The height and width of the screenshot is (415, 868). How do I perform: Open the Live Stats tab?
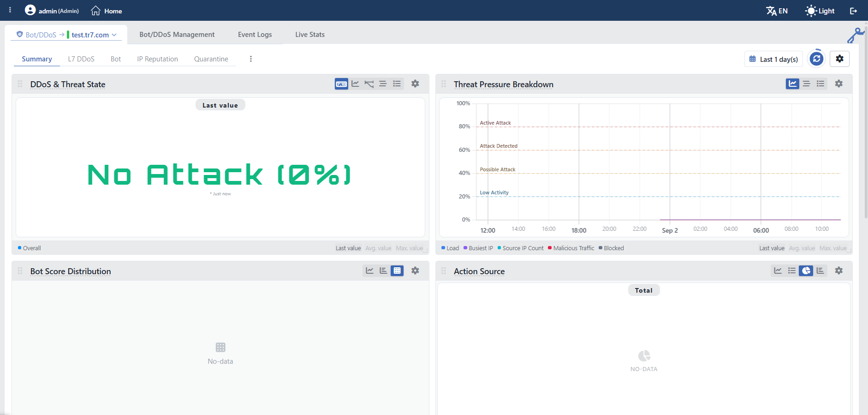pyautogui.click(x=310, y=35)
